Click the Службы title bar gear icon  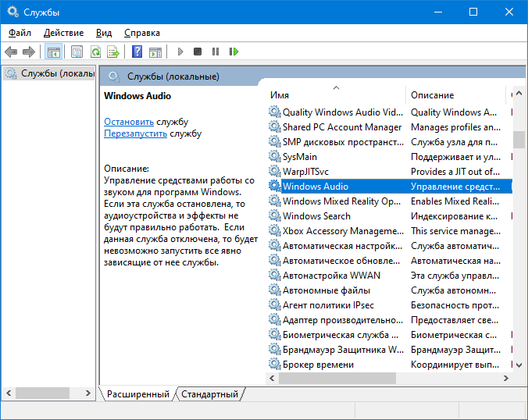(x=12, y=12)
